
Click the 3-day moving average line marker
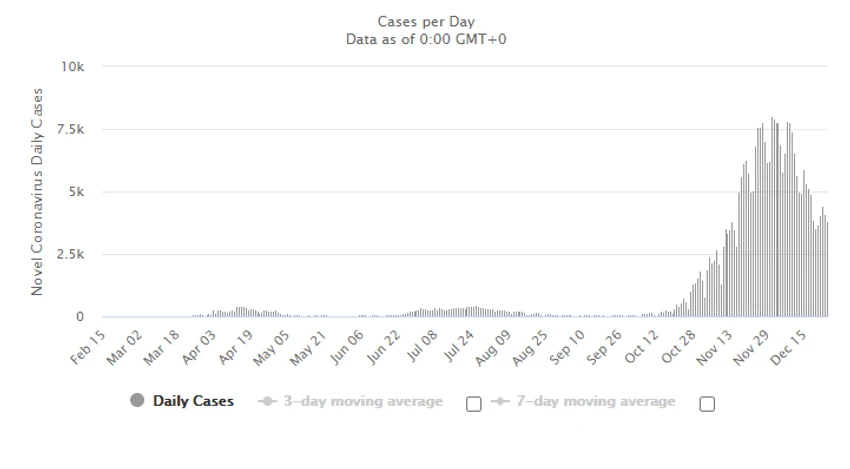coord(267,401)
